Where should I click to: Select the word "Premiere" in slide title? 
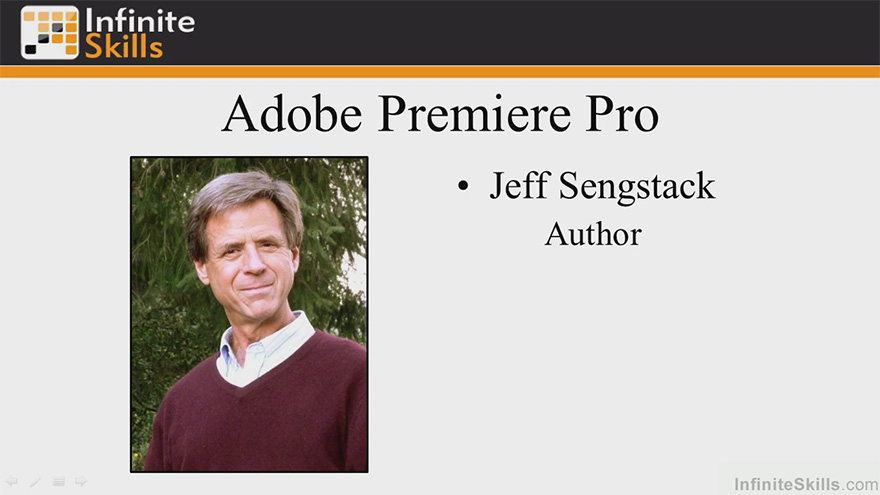point(475,113)
